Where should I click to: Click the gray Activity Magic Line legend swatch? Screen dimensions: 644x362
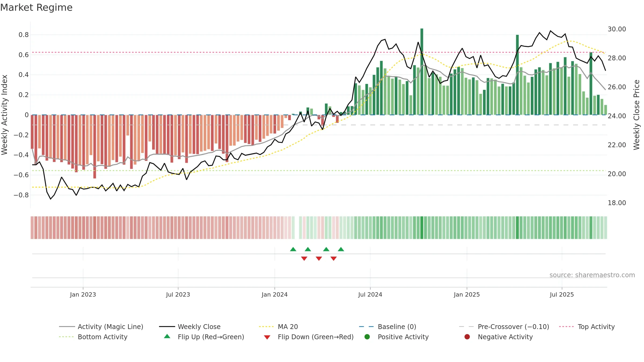pyautogui.click(x=67, y=327)
